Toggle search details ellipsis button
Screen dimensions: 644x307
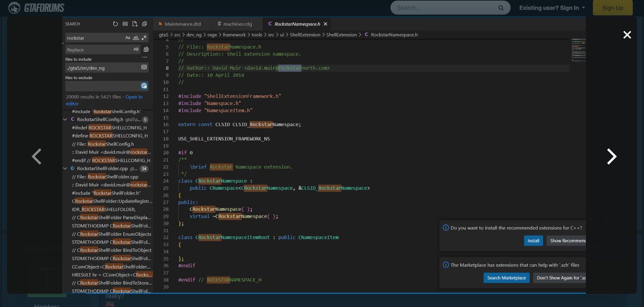145,57
